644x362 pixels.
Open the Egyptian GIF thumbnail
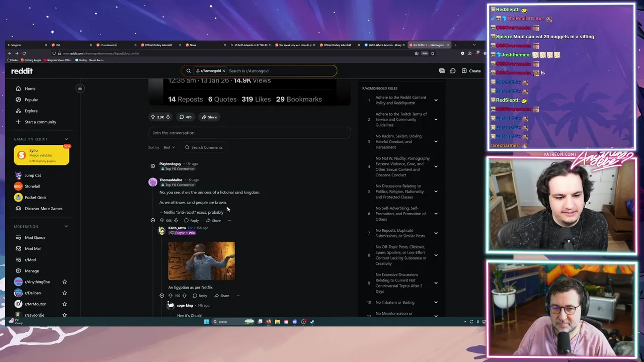click(x=201, y=261)
